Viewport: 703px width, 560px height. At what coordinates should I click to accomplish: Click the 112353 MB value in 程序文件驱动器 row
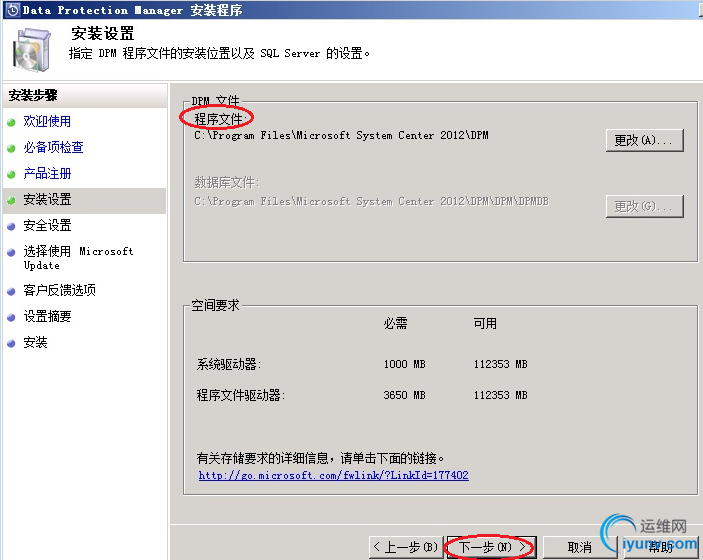coord(500,395)
